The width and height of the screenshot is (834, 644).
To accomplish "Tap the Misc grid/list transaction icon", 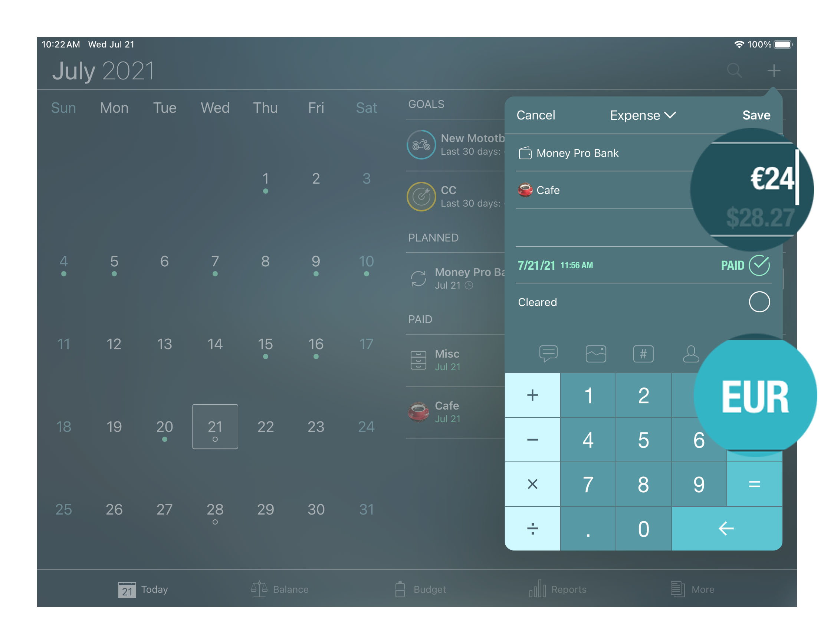I will 417,357.
